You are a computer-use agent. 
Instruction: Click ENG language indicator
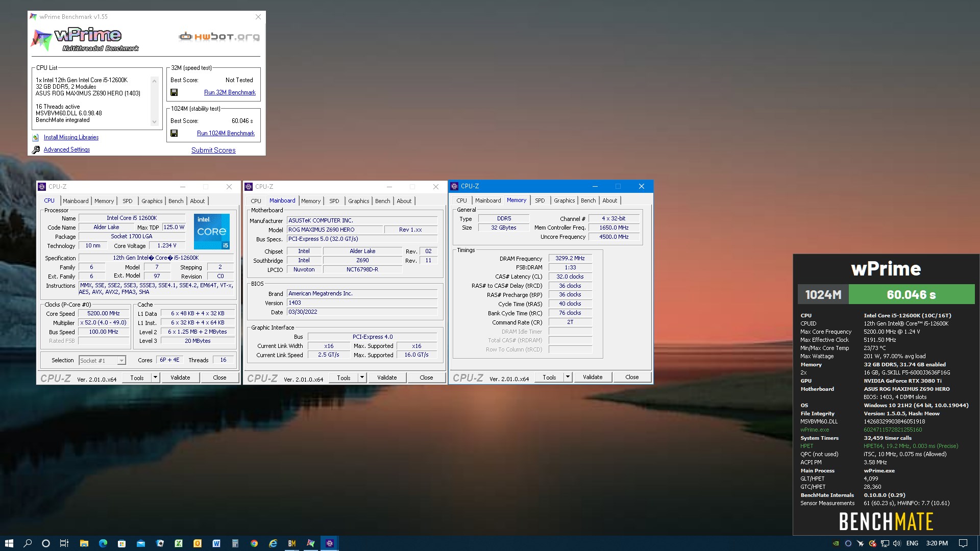click(912, 543)
